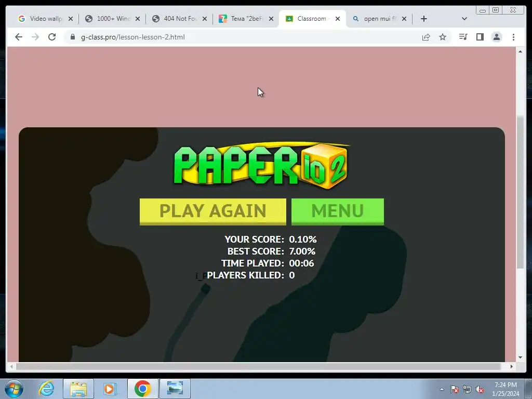Share this page icon
The width and height of the screenshot is (532, 399).
[x=426, y=37]
